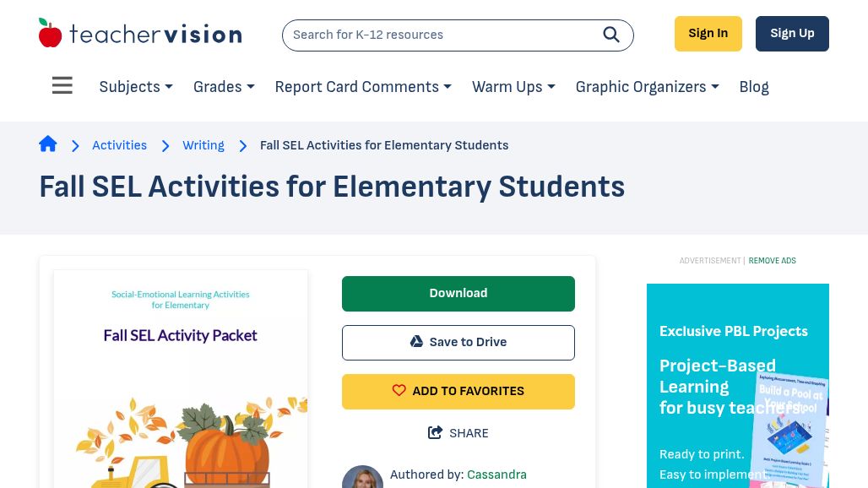Screen dimensions: 868x488
Task: Go to the home breadcrumb icon
Action: click(x=48, y=144)
